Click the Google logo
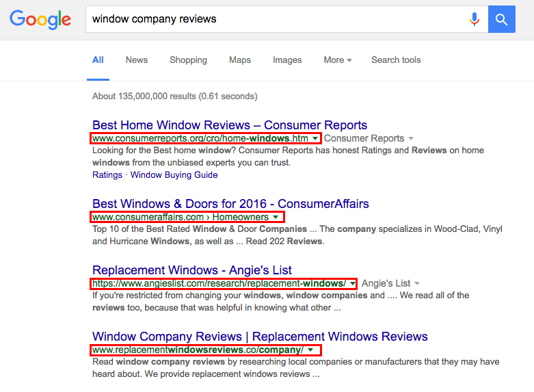This screenshot has height=392, width=534. (x=40, y=19)
